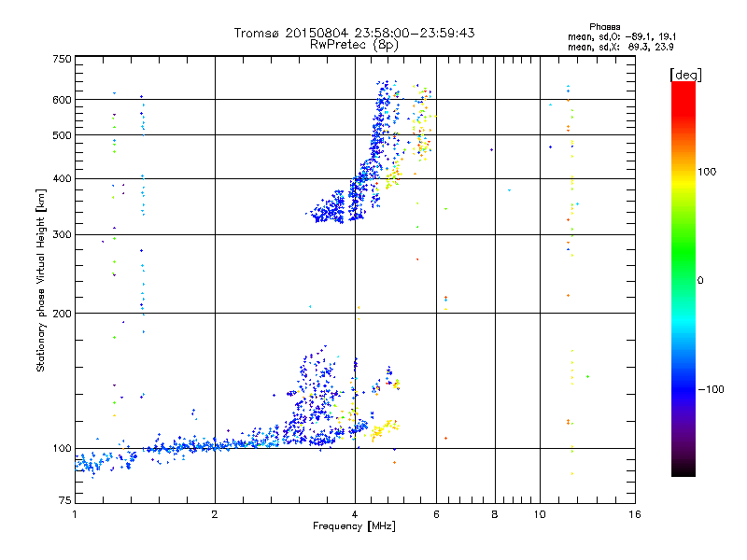The height and width of the screenshot is (560, 747).
Task: Click the 'Frequency [MHz]' axis label
Action: tap(354, 526)
